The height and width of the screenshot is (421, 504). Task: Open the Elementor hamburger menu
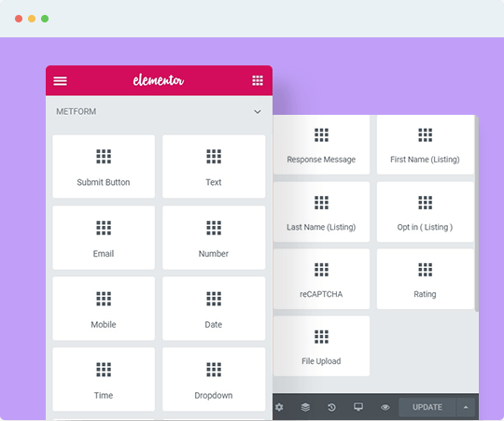click(x=60, y=80)
